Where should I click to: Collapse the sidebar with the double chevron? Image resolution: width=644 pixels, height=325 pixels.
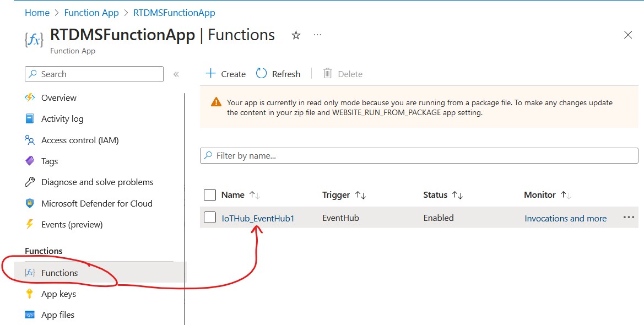176,74
